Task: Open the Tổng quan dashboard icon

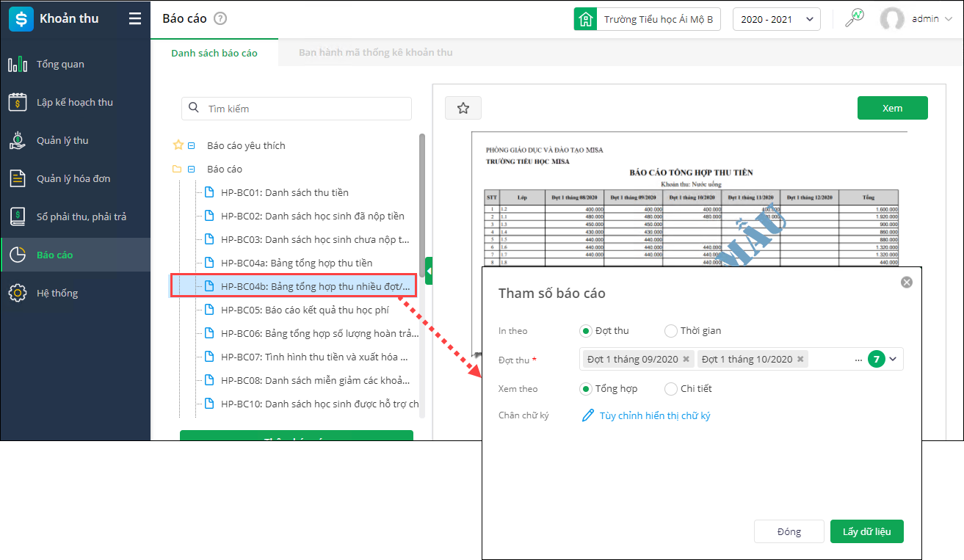Action: (x=18, y=65)
